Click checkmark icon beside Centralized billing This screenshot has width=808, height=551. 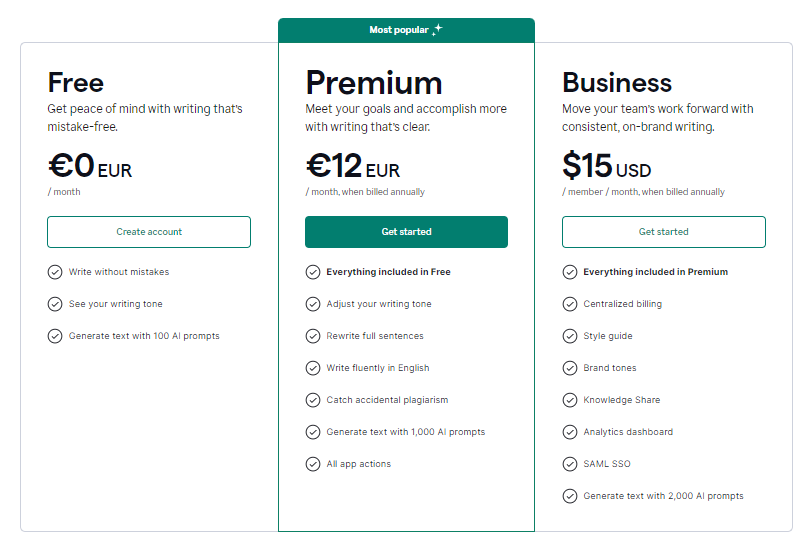570,304
